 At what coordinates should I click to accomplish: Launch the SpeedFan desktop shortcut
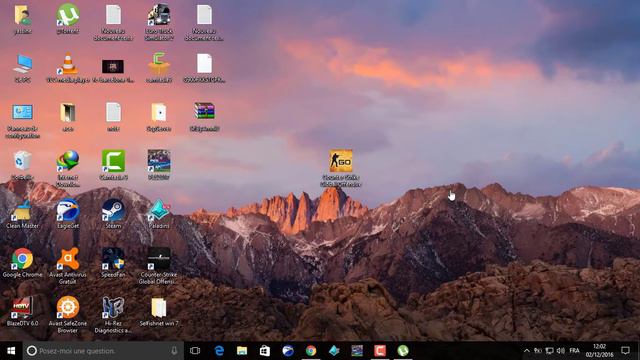(x=113, y=259)
